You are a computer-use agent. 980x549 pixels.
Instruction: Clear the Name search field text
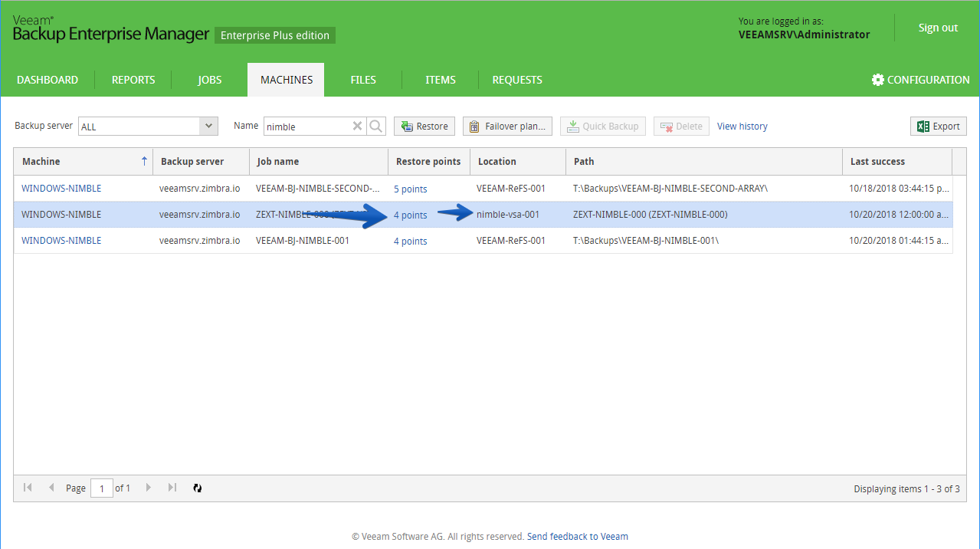coord(357,127)
